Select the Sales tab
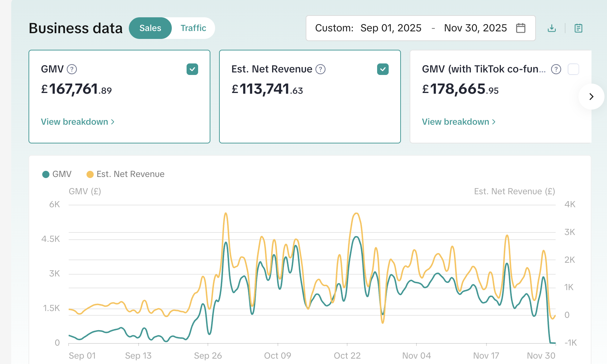Image resolution: width=607 pixels, height=364 pixels. pyautogui.click(x=150, y=28)
